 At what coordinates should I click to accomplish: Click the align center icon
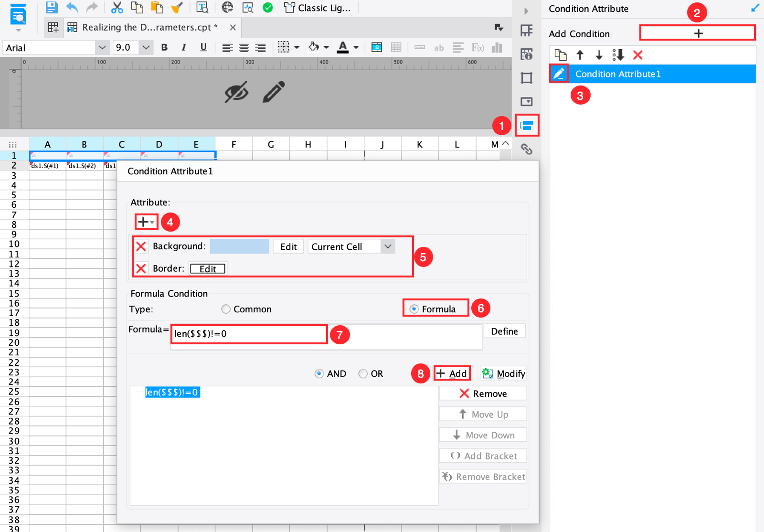click(x=244, y=47)
